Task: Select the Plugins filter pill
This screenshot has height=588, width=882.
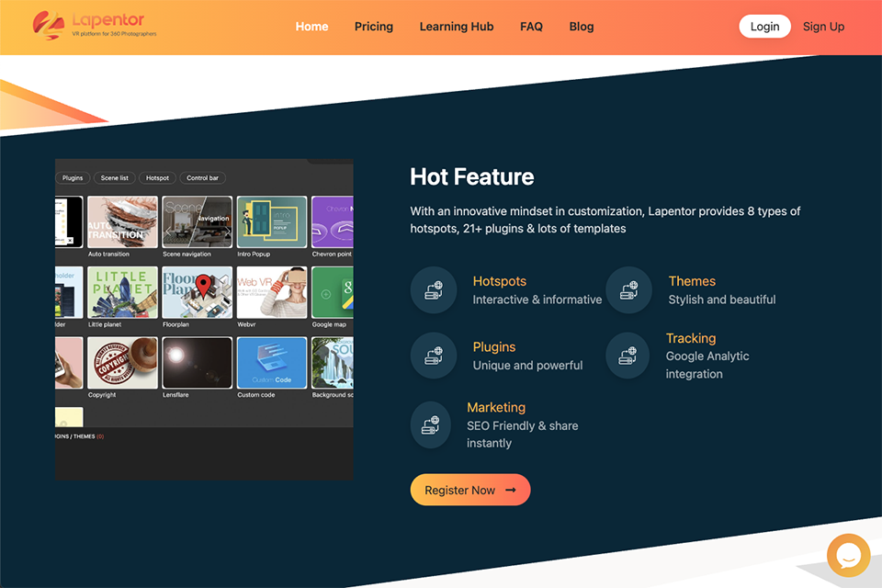Action: [x=72, y=178]
